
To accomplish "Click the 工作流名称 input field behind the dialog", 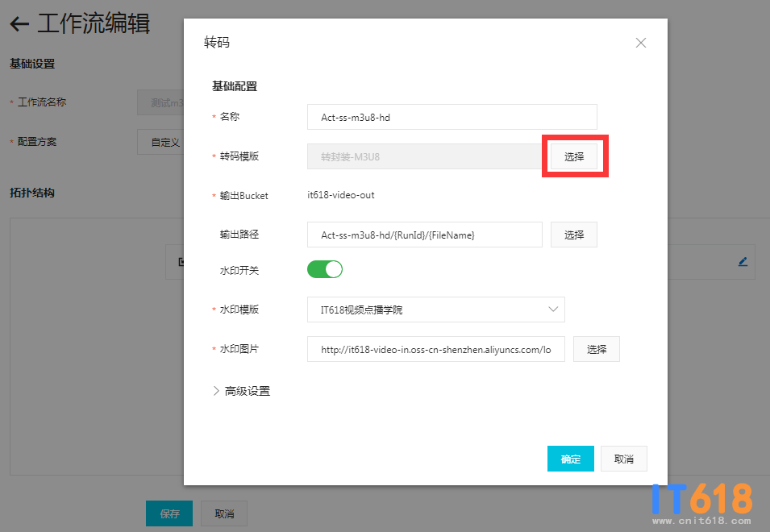I will click(160, 102).
